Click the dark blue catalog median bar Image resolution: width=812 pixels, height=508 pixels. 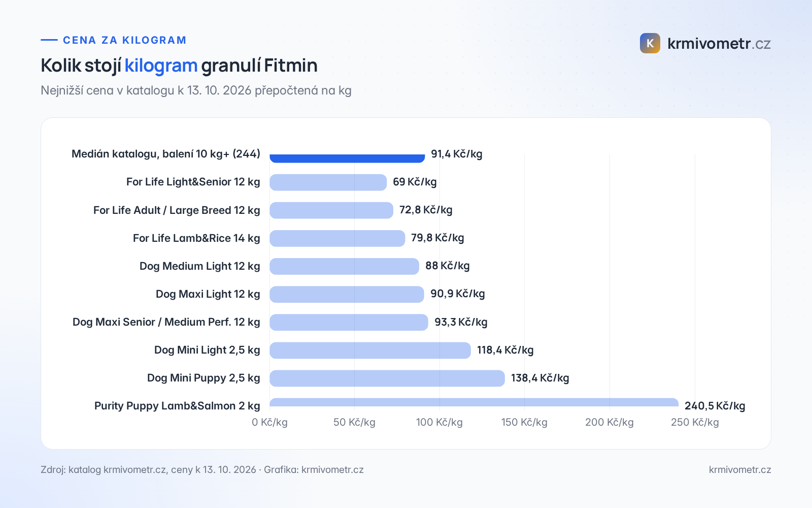point(347,158)
